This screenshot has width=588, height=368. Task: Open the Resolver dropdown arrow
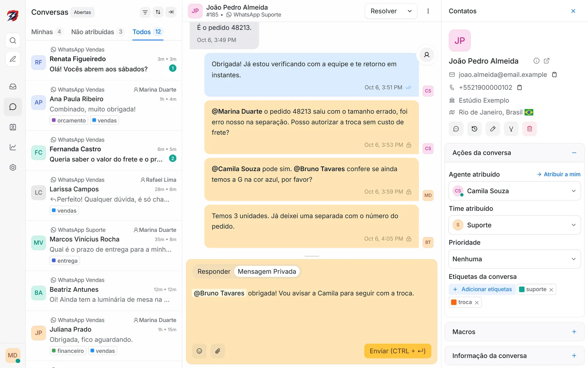(410, 11)
